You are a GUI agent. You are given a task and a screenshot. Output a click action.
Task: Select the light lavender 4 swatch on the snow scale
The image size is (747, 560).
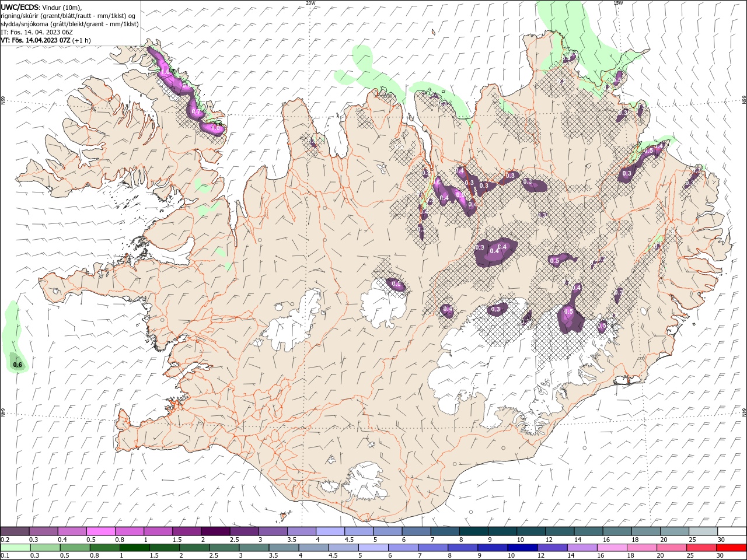(x=330, y=531)
